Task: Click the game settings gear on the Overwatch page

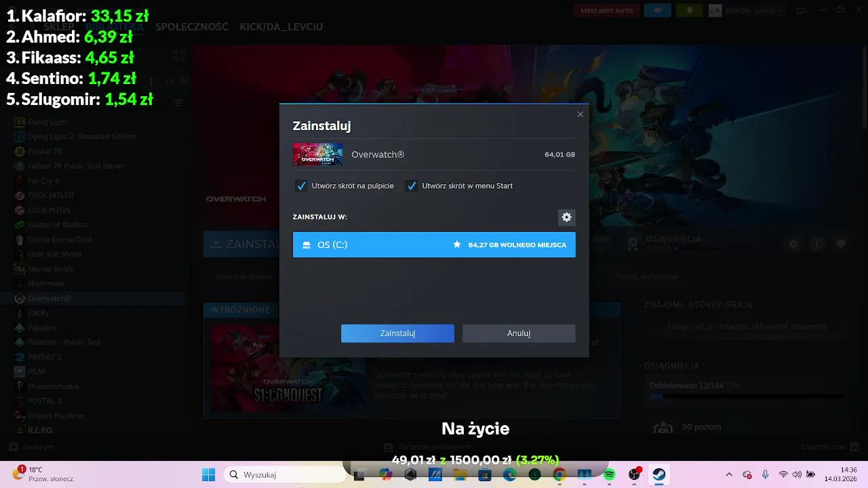Action: 793,244
